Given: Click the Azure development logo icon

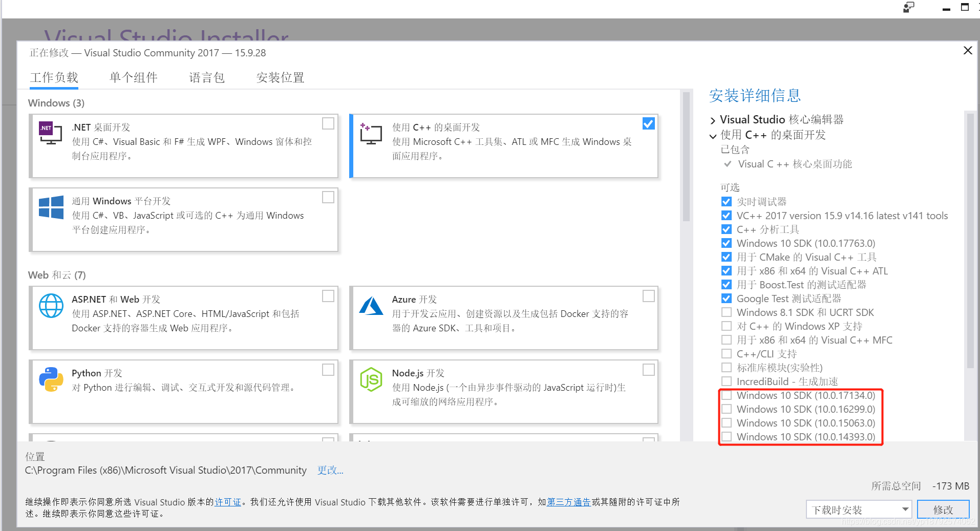Looking at the screenshot, I should coord(371,306).
